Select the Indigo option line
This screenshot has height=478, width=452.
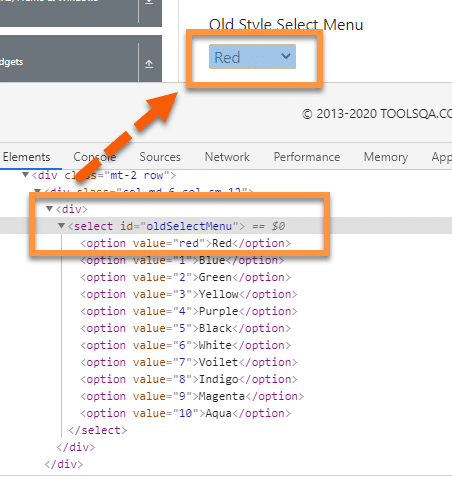tap(189, 379)
